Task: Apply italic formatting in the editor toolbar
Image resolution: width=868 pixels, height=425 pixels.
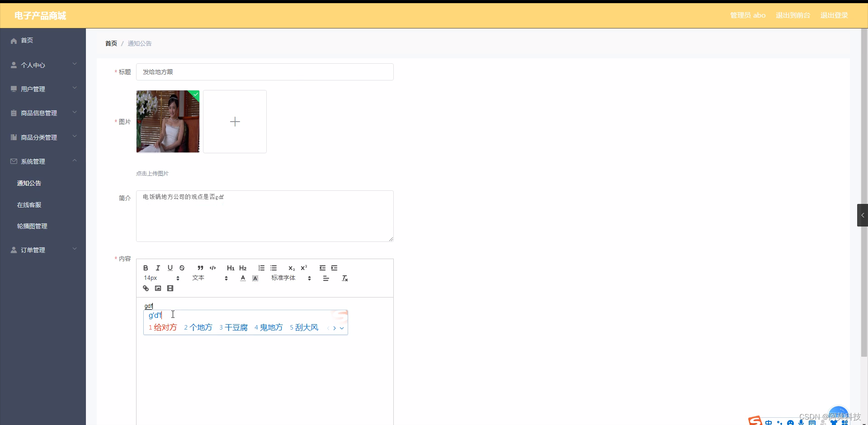Action: pos(157,268)
